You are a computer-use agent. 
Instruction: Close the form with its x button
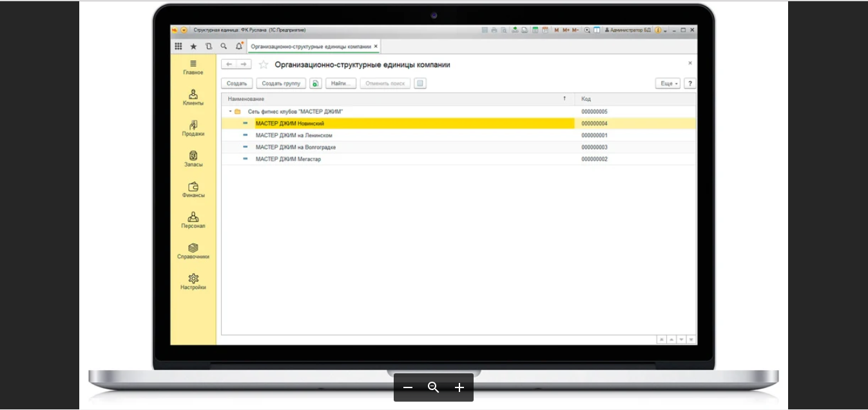(690, 63)
